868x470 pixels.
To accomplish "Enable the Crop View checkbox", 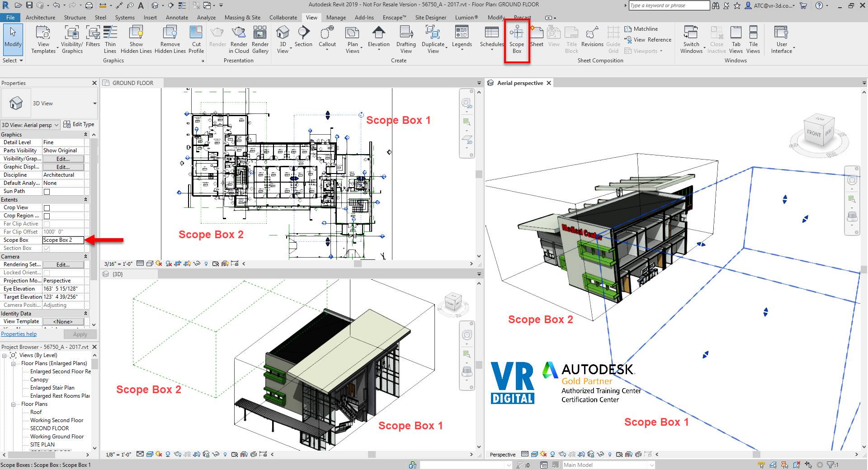I will point(47,208).
